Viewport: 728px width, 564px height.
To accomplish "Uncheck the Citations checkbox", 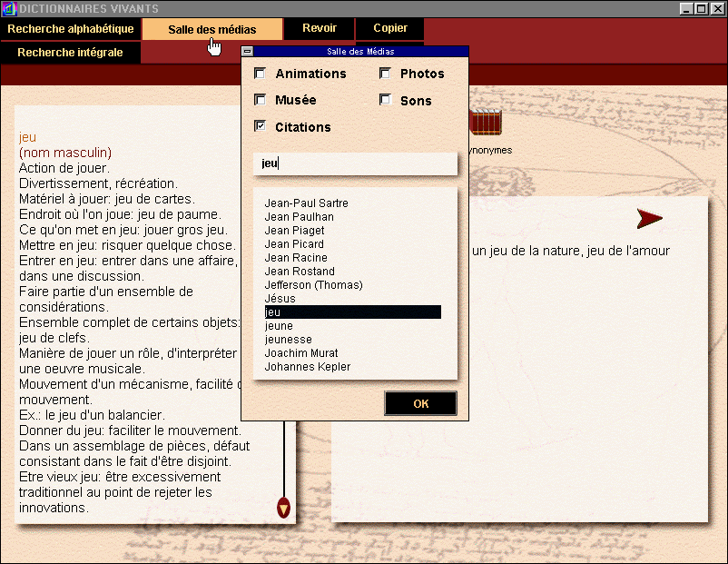I will (x=260, y=125).
